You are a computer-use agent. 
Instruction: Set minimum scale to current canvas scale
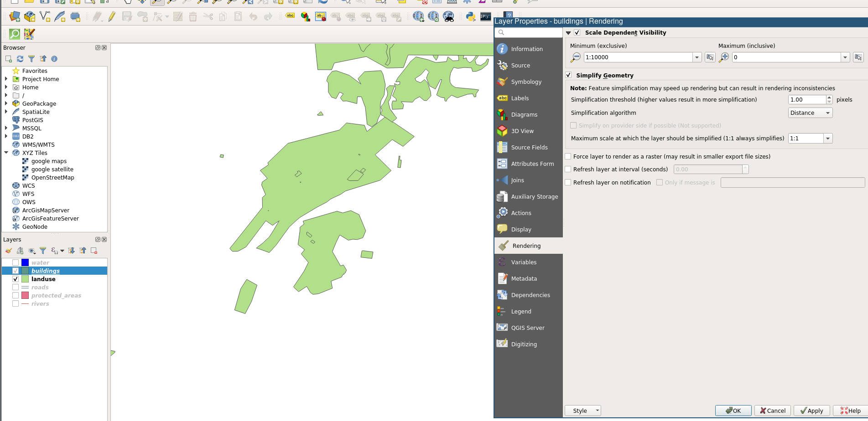(x=710, y=57)
